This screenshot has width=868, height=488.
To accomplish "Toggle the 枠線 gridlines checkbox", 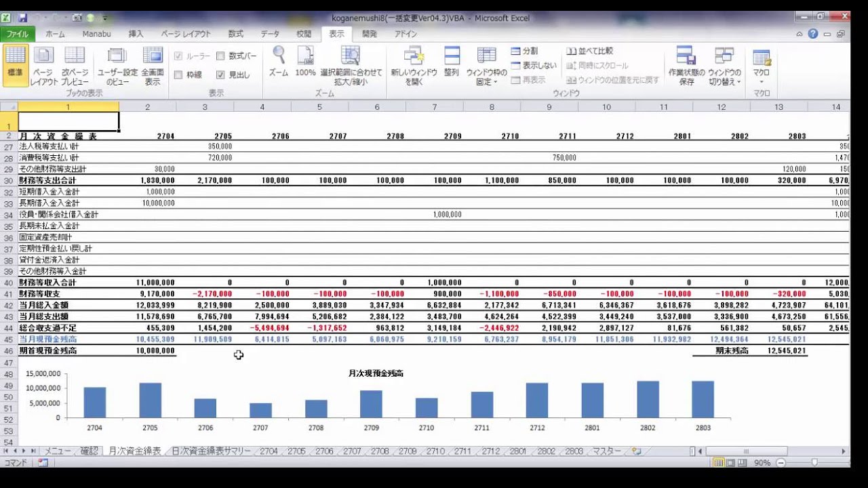I will coord(178,75).
